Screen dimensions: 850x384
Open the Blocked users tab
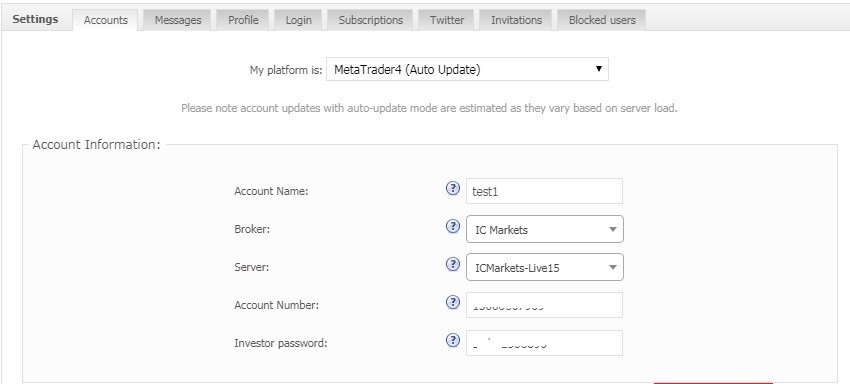tap(602, 20)
